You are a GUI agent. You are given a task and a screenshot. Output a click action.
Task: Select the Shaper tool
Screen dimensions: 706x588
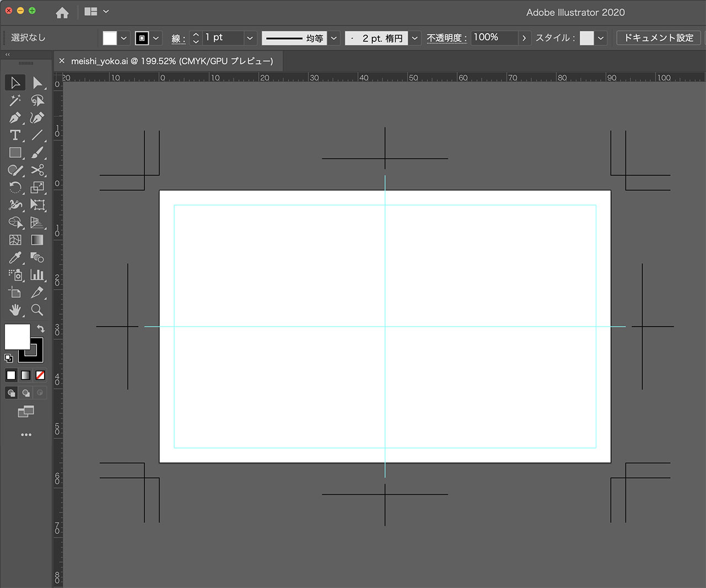pos(15,170)
